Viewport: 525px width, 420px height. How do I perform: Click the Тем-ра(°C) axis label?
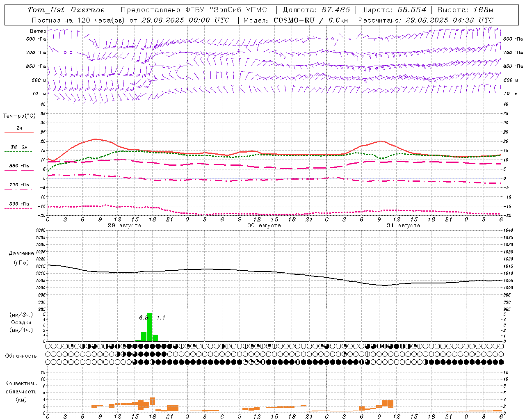tap(19, 116)
